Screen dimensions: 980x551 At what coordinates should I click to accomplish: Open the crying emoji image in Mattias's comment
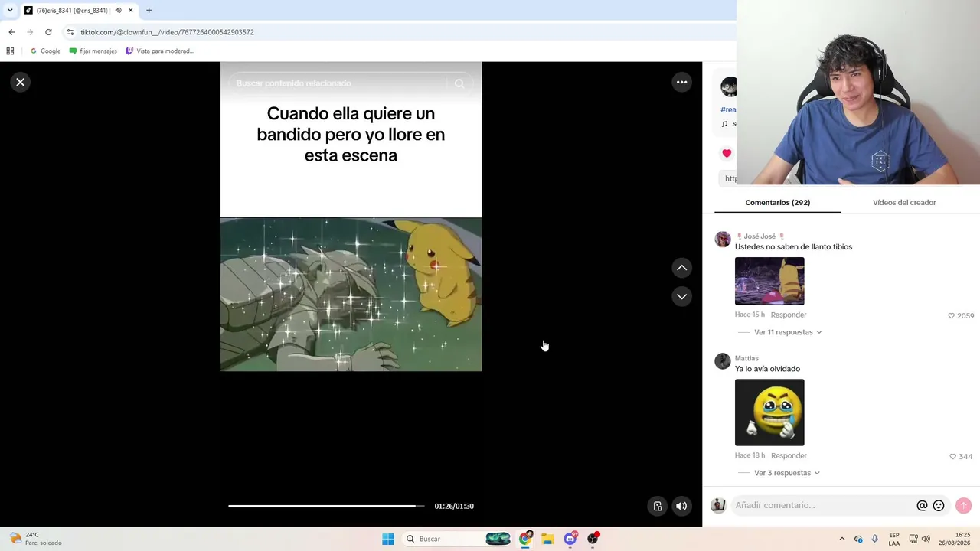tap(769, 412)
